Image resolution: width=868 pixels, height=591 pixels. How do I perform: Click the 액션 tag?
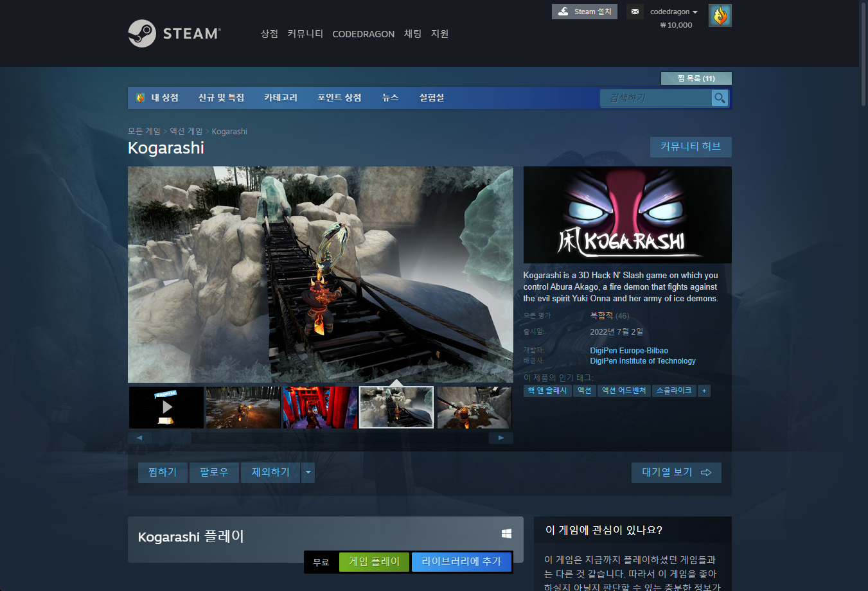click(x=584, y=391)
